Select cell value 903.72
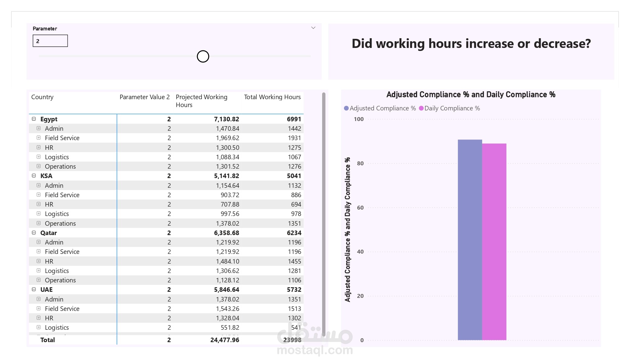This screenshot has height=364, width=630. pos(230,195)
